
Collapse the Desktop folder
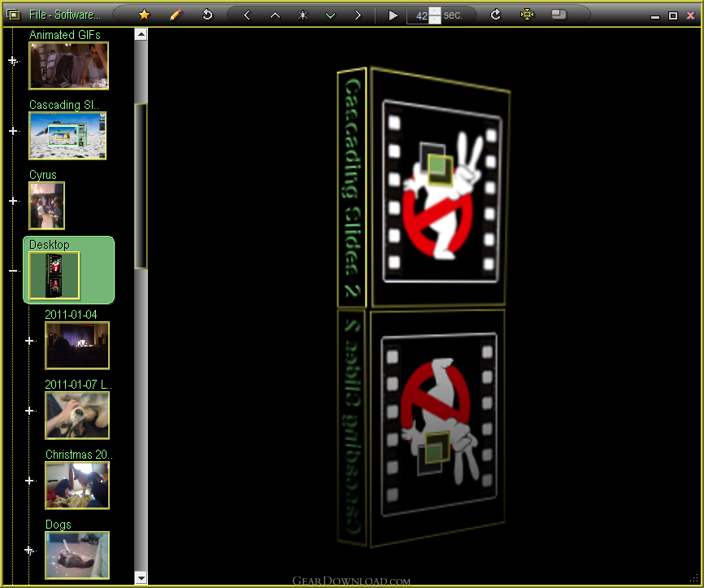[13, 271]
